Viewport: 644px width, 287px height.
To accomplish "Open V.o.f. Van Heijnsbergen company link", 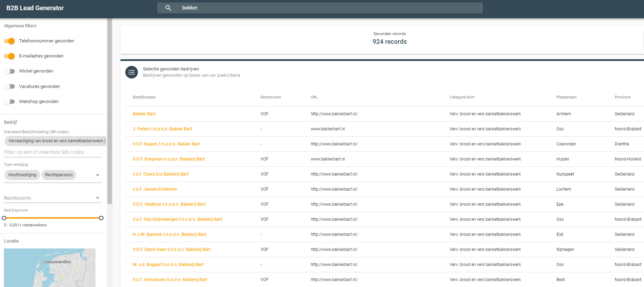I will pyautogui.click(x=177, y=219).
